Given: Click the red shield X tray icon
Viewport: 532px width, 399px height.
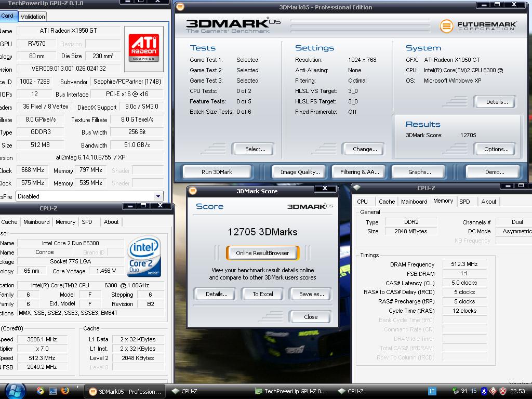Looking at the screenshot, I should pyautogui.click(x=503, y=391).
